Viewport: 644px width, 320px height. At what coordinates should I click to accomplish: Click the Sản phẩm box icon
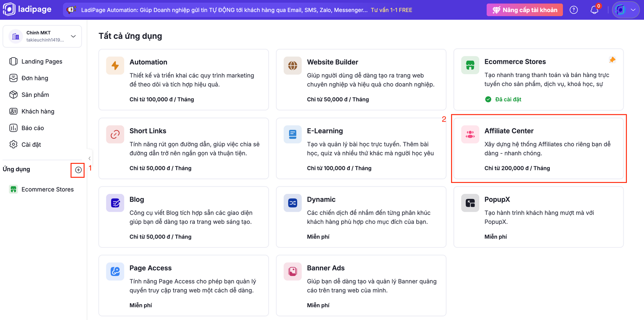[x=13, y=95]
